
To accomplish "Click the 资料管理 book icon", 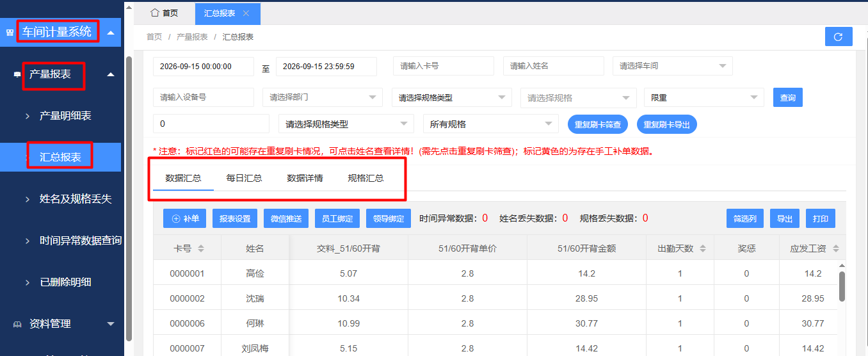I will [x=17, y=325].
